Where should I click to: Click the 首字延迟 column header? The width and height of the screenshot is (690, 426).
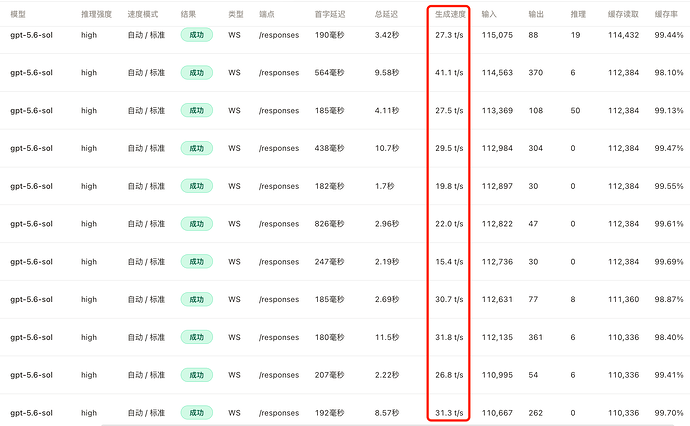pyautogui.click(x=330, y=15)
